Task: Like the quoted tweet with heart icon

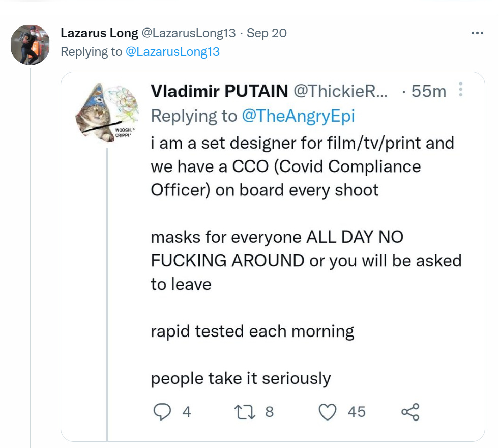Action: 328,411
